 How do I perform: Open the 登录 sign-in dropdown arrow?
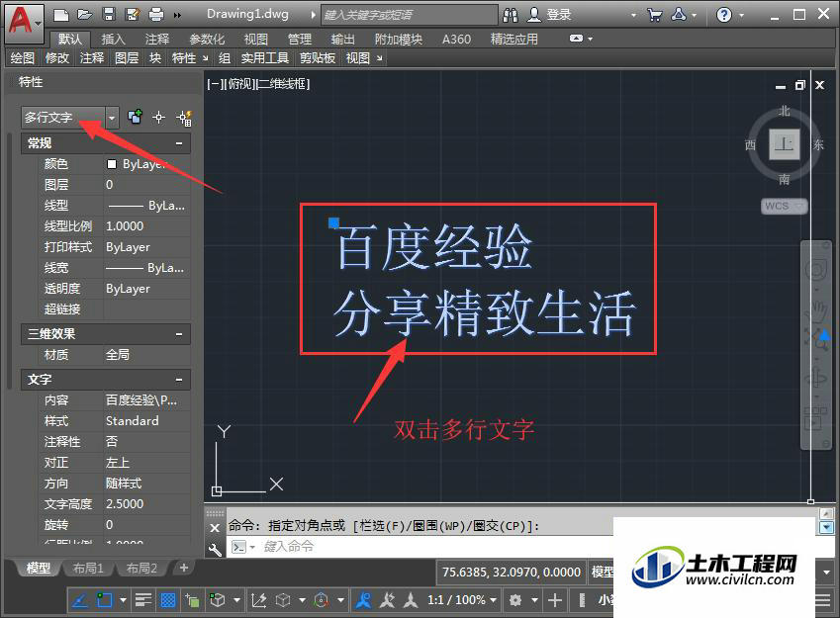click(x=633, y=15)
